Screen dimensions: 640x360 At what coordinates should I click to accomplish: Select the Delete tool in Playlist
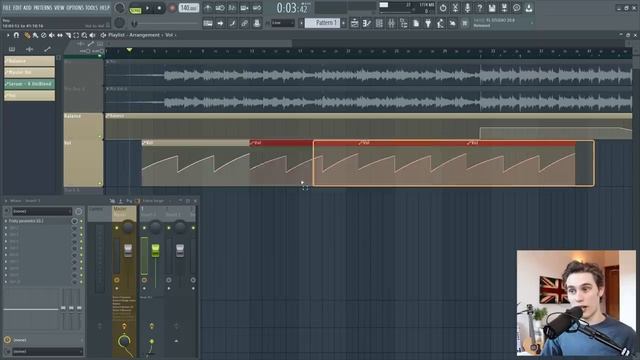coord(44,36)
